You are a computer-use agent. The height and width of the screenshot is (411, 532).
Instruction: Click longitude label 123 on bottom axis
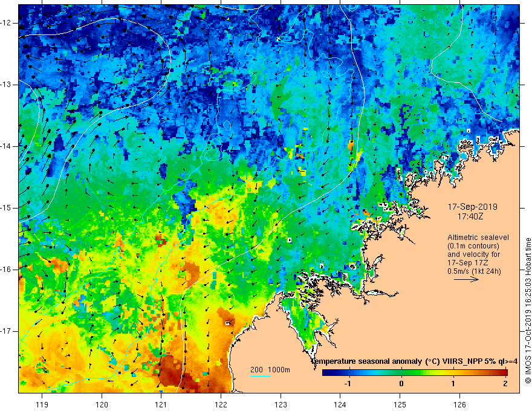(281, 404)
